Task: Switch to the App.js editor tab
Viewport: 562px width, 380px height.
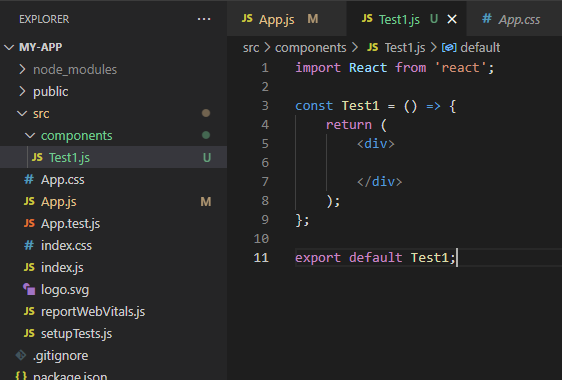Action: click(x=286, y=19)
